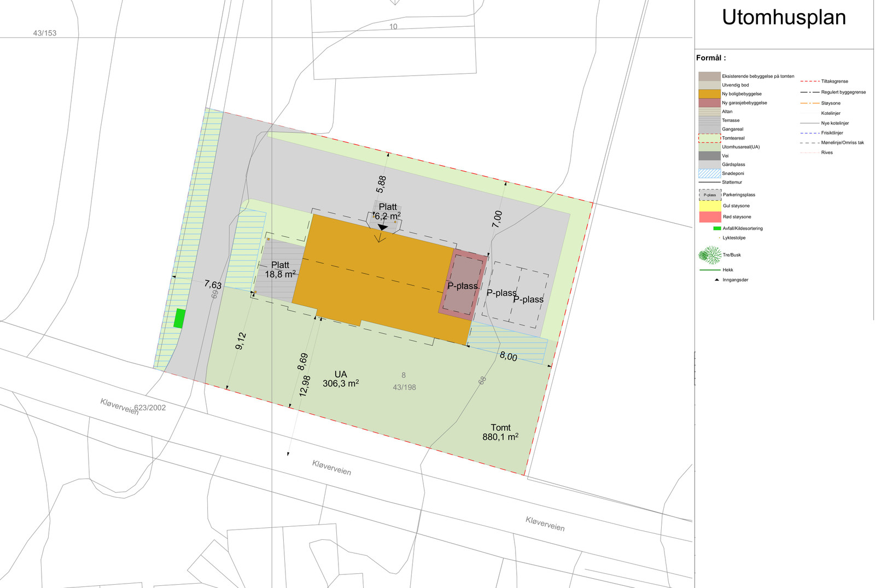Click the Terrasse legend swatch
The width and height of the screenshot is (875, 588).
709,120
